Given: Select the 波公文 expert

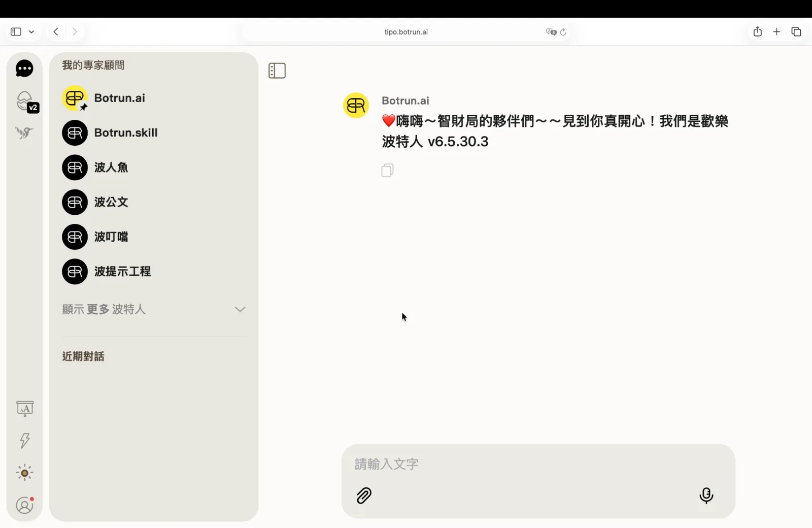Looking at the screenshot, I should 153,202.
